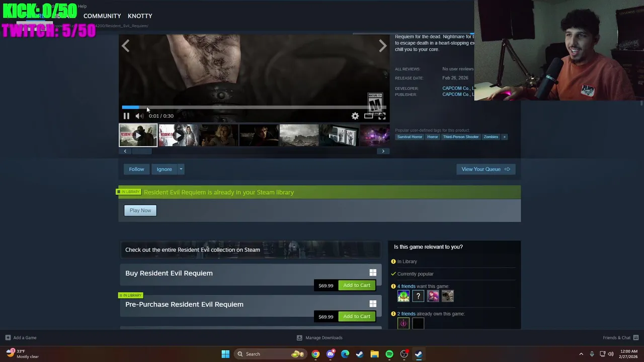Open screenshot of man in car thumbnail
The width and height of the screenshot is (644, 362).
point(259,135)
